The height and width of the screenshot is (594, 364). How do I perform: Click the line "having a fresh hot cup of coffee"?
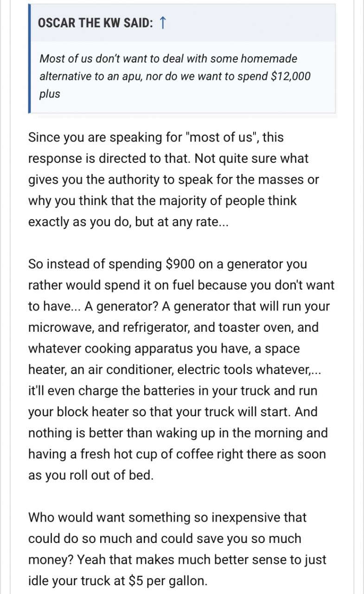(177, 454)
